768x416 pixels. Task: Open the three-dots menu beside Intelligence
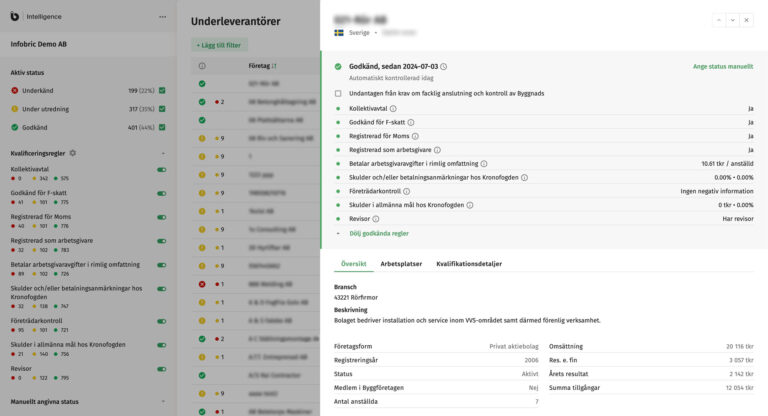[162, 17]
